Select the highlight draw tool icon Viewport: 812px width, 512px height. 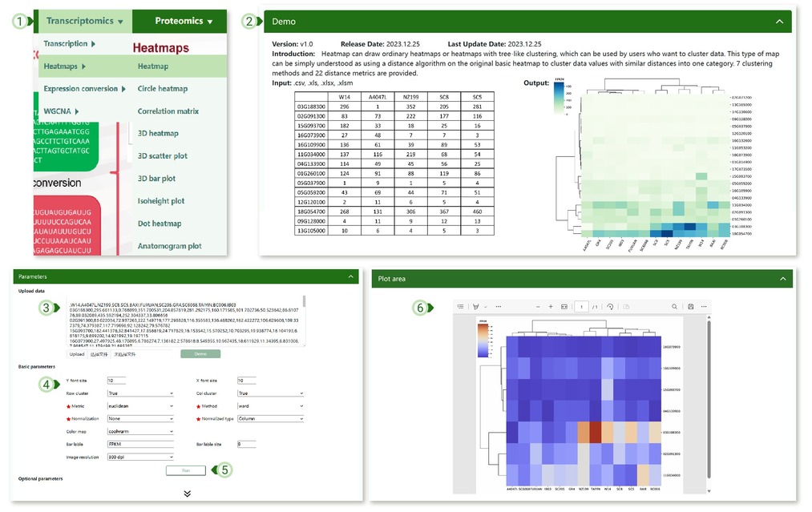(x=476, y=306)
